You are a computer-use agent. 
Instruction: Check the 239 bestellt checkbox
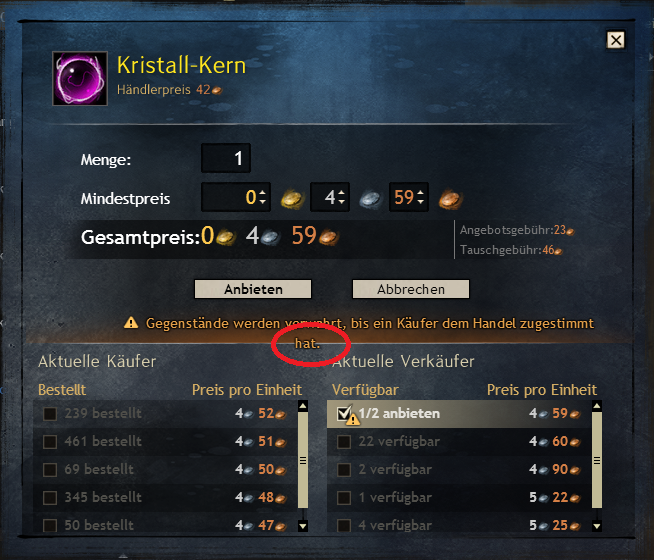click(50, 414)
